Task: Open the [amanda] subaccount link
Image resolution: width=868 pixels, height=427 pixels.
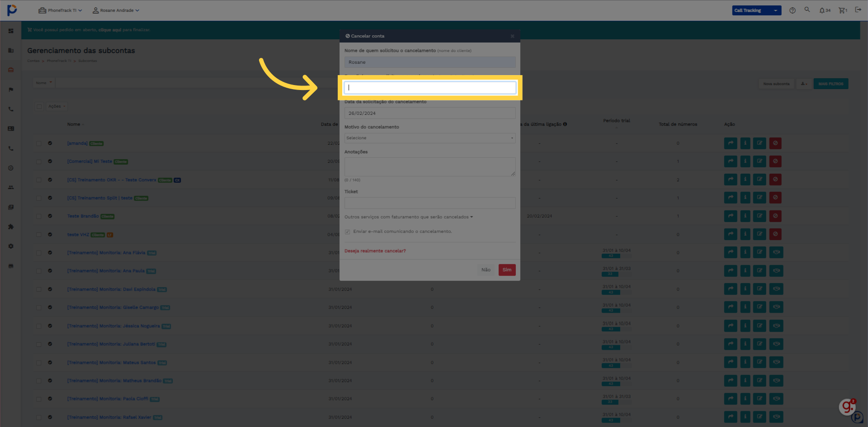Action: pyautogui.click(x=77, y=143)
